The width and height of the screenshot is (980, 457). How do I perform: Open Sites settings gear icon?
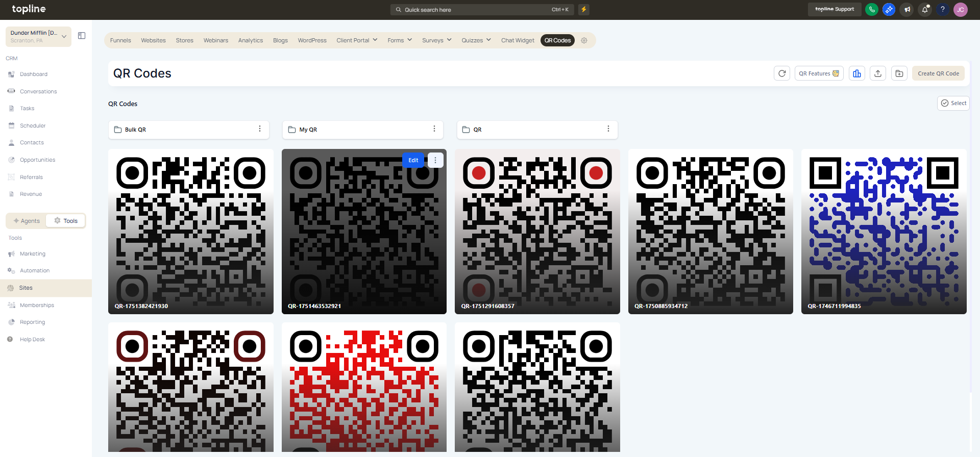584,40
